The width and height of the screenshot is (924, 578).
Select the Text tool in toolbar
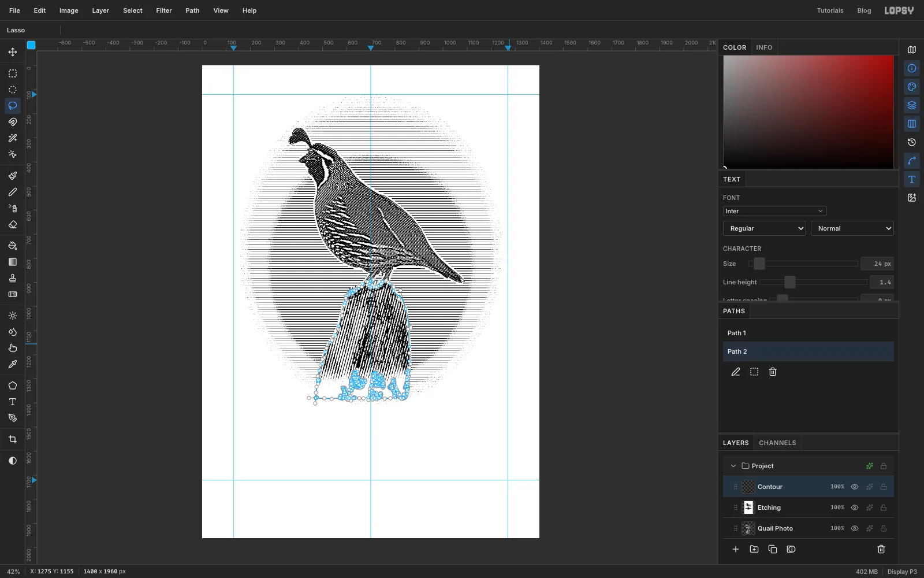13,402
